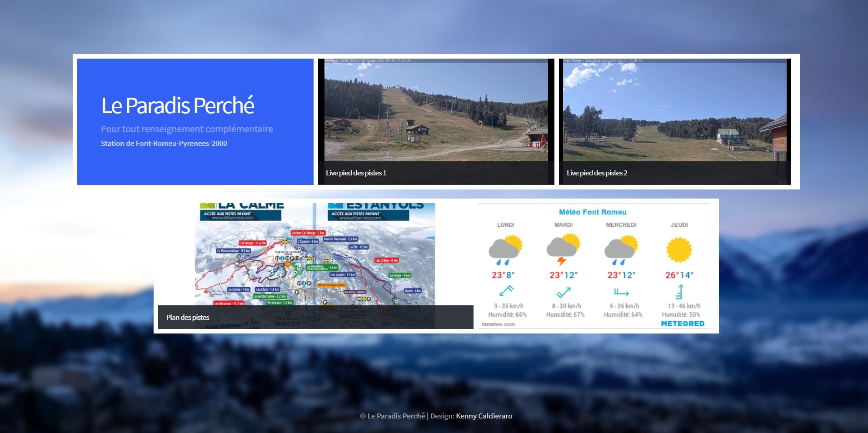This screenshot has height=433, width=868.
Task: Click the MERCREDI wind direction arrow
Action: point(621,292)
